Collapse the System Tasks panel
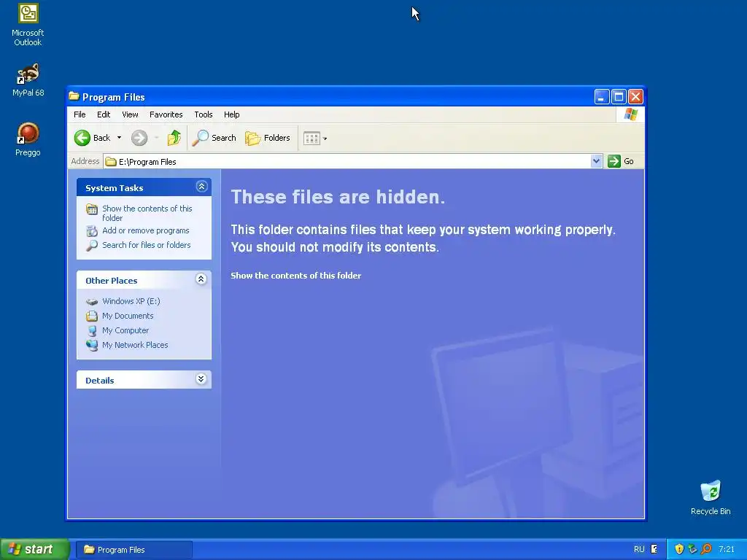The height and width of the screenshot is (560, 747). point(201,187)
